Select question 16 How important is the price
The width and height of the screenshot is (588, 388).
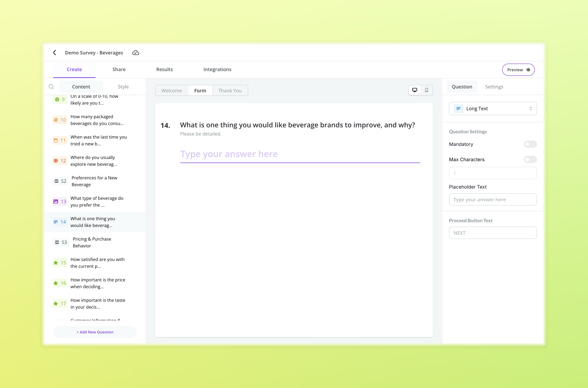click(x=95, y=283)
